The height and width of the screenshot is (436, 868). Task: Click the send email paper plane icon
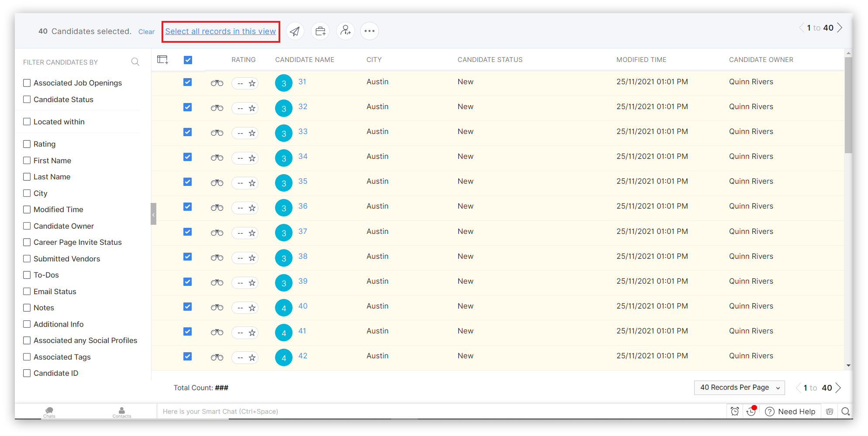pos(295,31)
